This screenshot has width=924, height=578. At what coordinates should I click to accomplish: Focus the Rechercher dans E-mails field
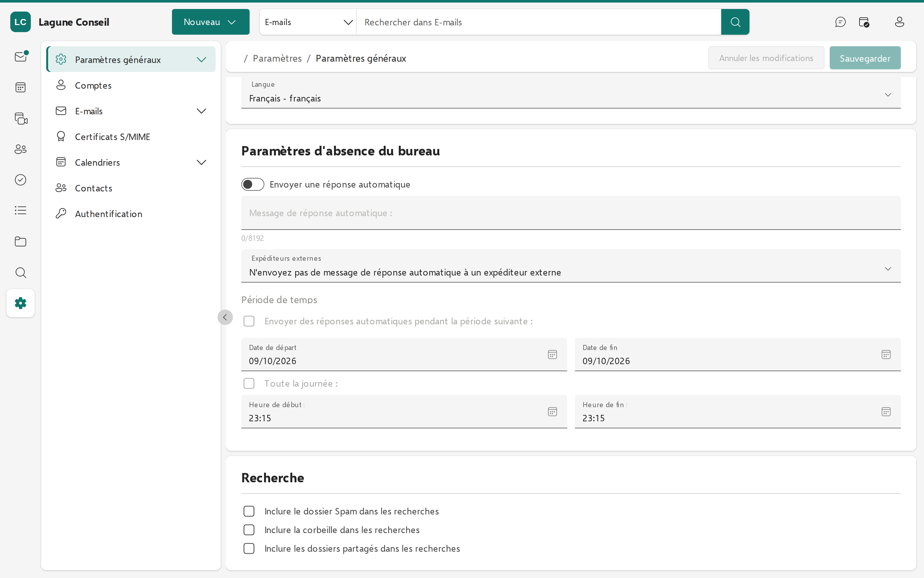coord(539,22)
